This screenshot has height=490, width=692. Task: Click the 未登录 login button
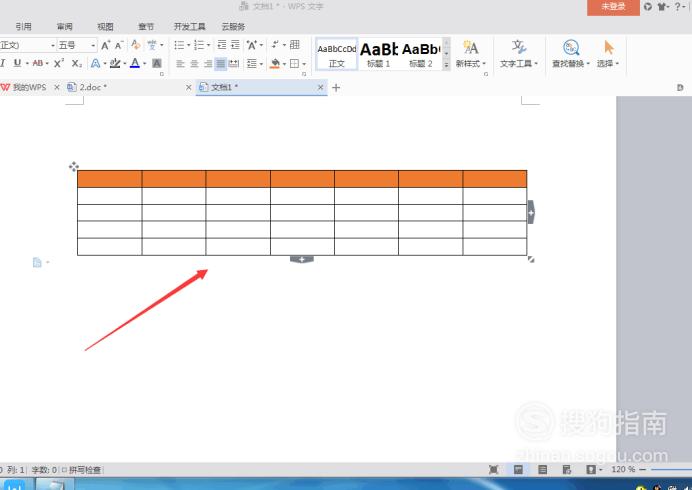point(613,7)
